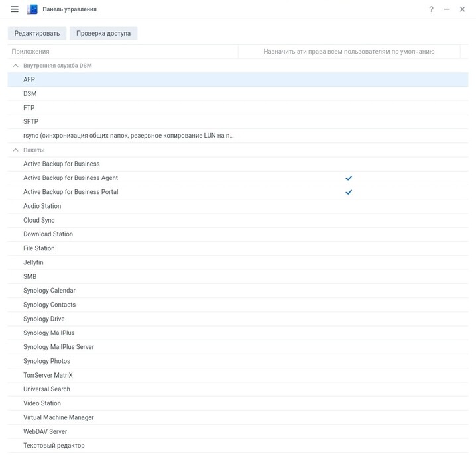Select the Download Station row
Screen dimensions: 476x461
point(238,234)
